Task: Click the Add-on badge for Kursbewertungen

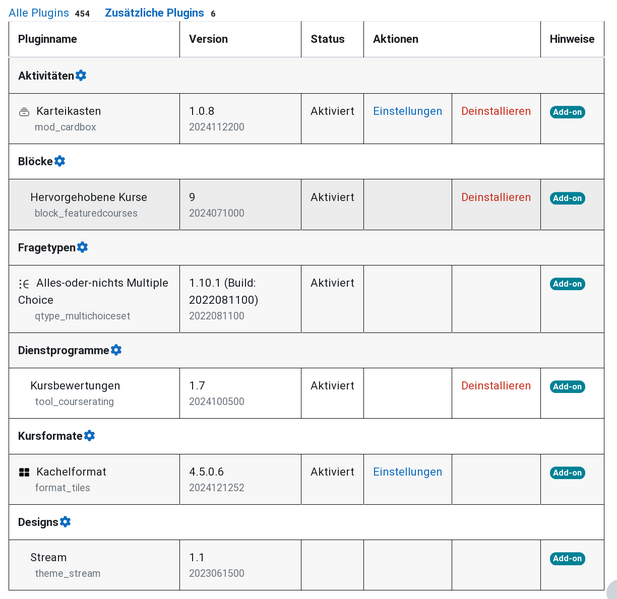Action: (x=567, y=387)
